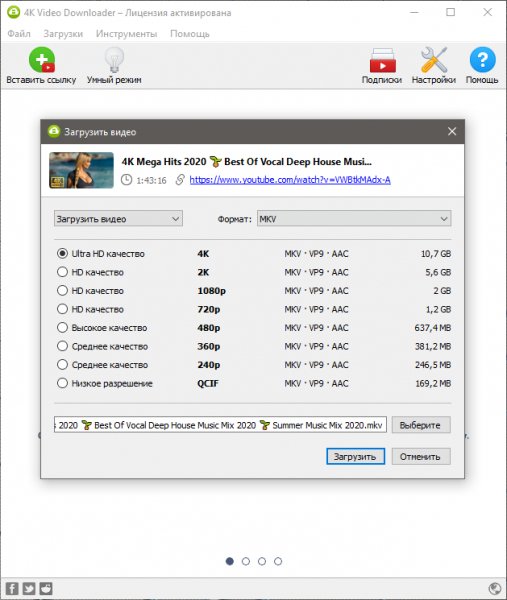Screen dimensions: 507x600
Task: Go to the second page indicator dot
Action: (246, 561)
